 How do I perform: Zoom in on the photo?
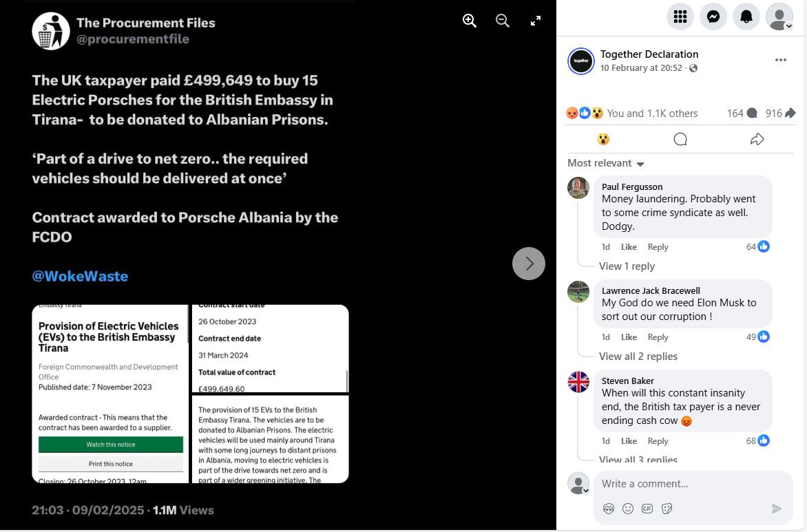click(470, 21)
